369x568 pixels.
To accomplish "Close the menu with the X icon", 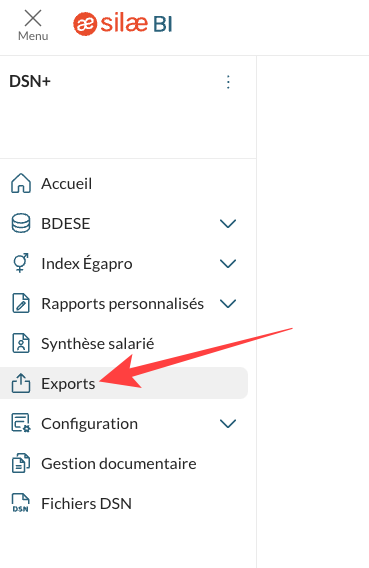I will (33, 18).
